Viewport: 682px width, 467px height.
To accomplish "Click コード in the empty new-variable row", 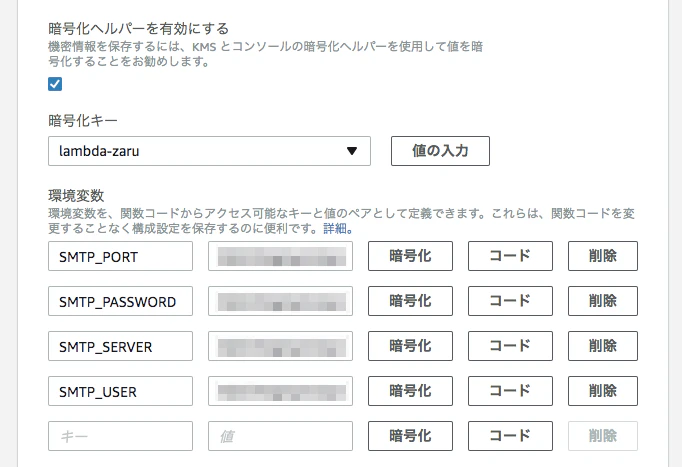I will 510,436.
